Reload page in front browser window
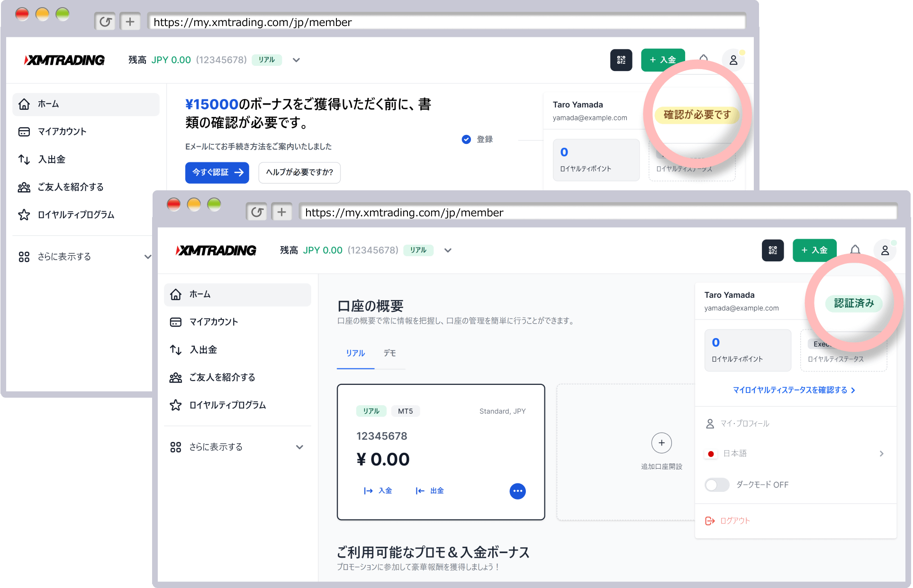This screenshot has height=588, width=913. (x=257, y=212)
